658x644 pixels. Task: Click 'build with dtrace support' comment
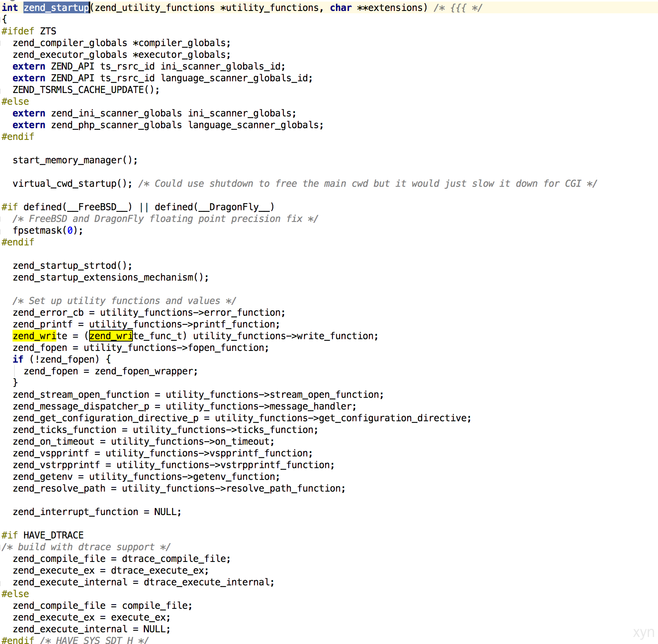click(x=86, y=547)
